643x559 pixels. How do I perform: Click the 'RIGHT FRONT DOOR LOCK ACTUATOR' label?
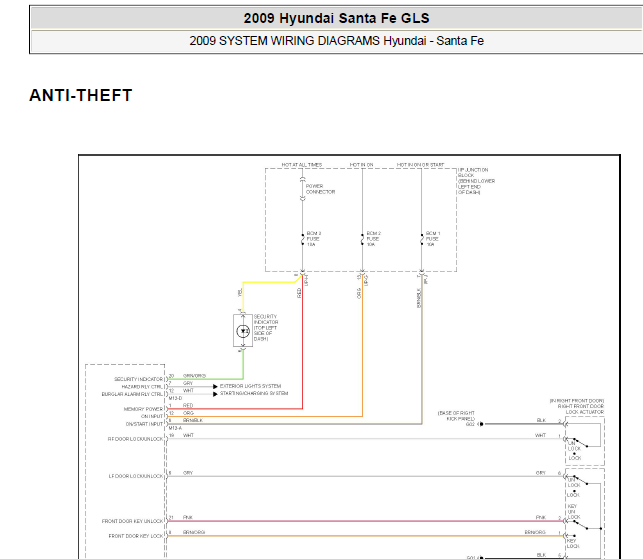coord(581,409)
